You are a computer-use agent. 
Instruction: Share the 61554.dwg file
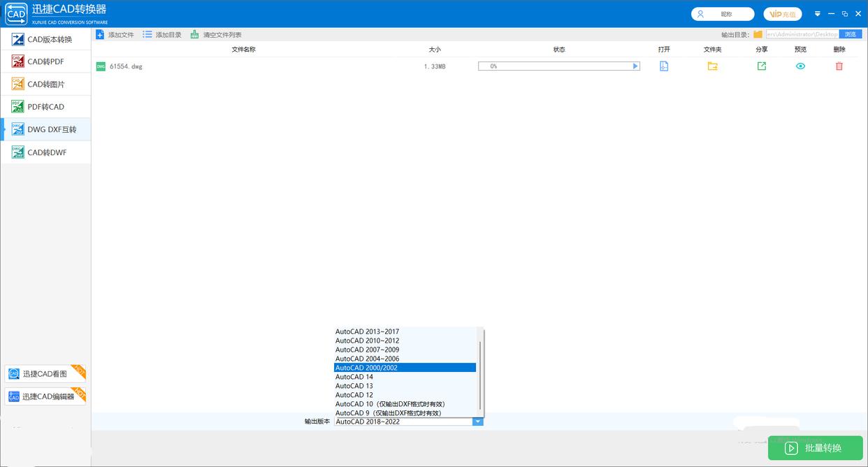click(x=762, y=66)
